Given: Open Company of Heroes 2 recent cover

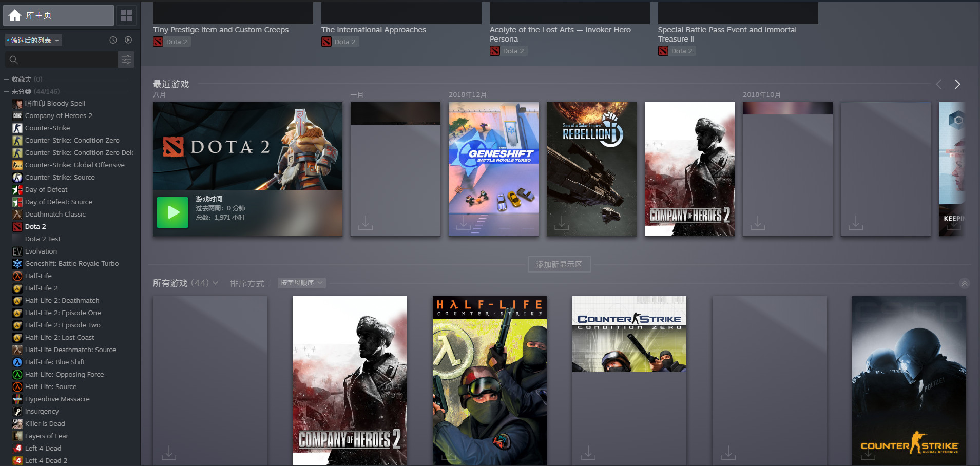Looking at the screenshot, I should [x=689, y=169].
